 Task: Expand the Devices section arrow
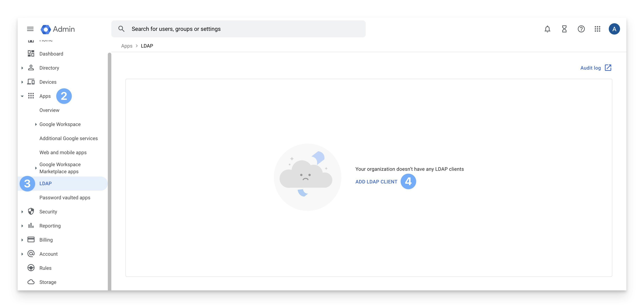coord(22,82)
